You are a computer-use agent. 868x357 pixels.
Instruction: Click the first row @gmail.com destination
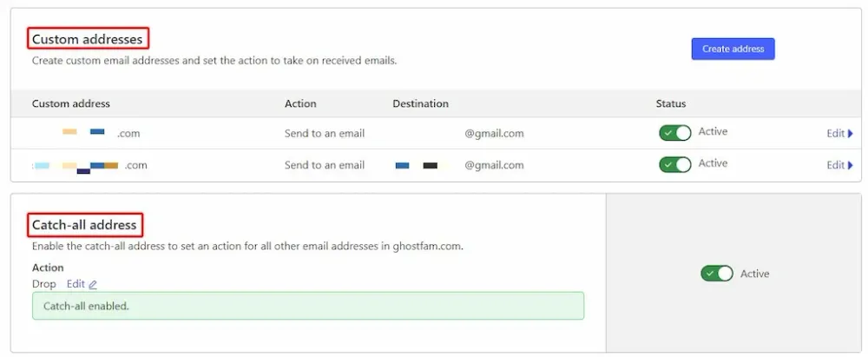(495, 134)
